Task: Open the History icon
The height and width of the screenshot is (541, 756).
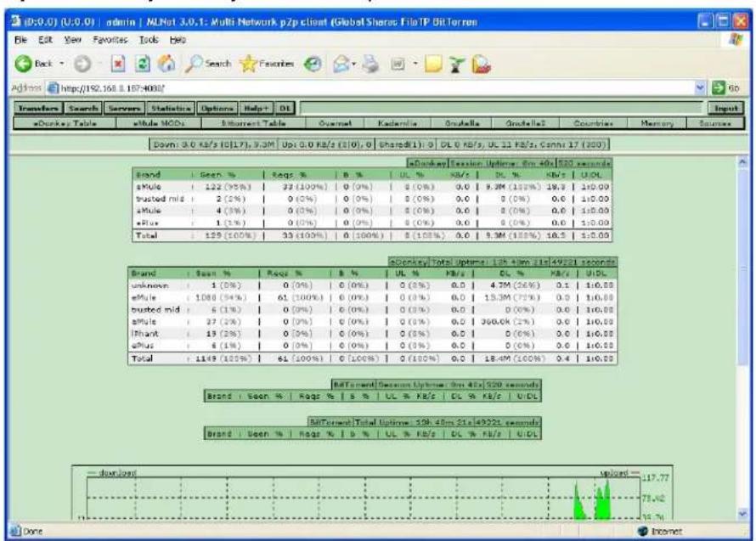Action: pyautogui.click(x=313, y=65)
